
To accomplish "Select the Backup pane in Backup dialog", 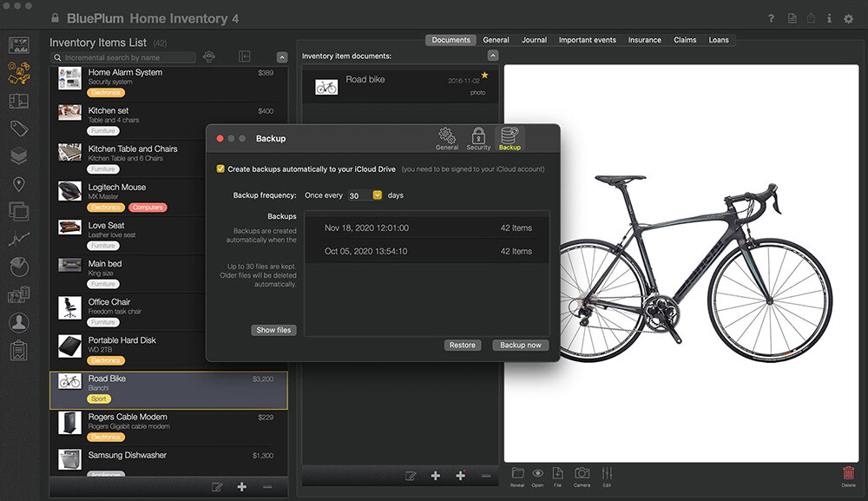I will pyautogui.click(x=510, y=139).
